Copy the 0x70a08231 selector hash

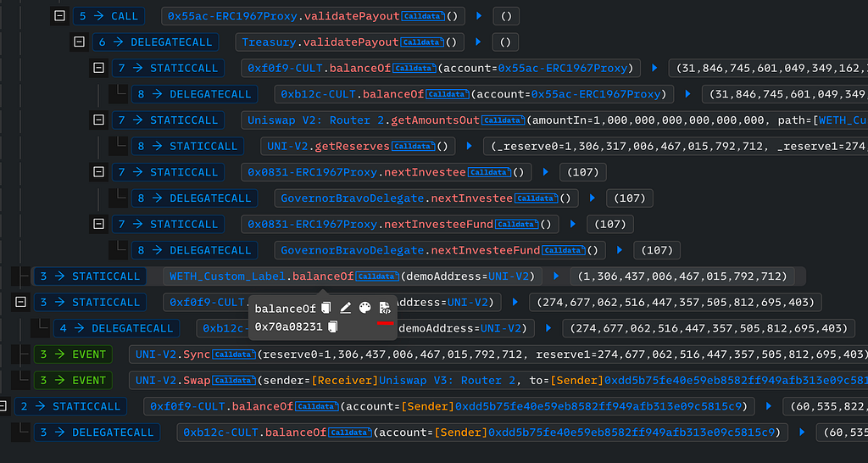(333, 327)
